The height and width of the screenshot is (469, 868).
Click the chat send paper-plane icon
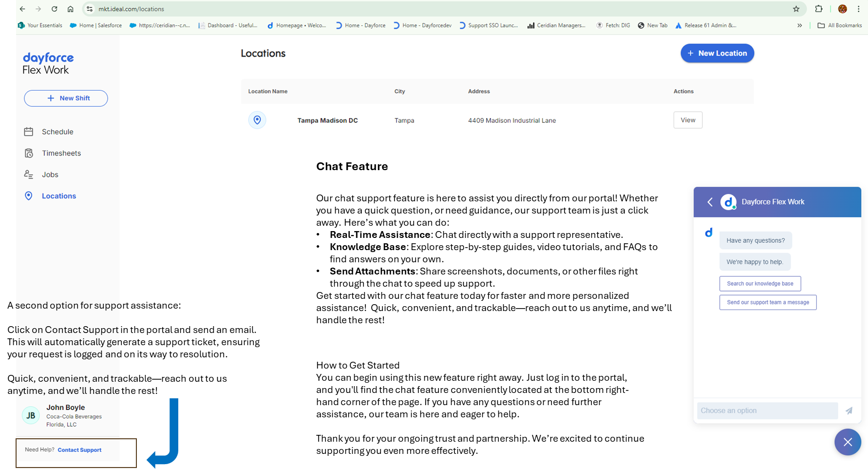coord(849,410)
